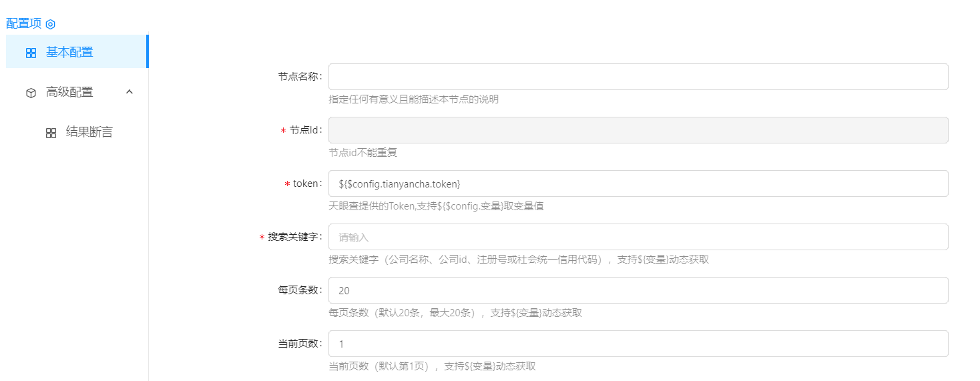Click the 配置项 header text

tap(23, 23)
